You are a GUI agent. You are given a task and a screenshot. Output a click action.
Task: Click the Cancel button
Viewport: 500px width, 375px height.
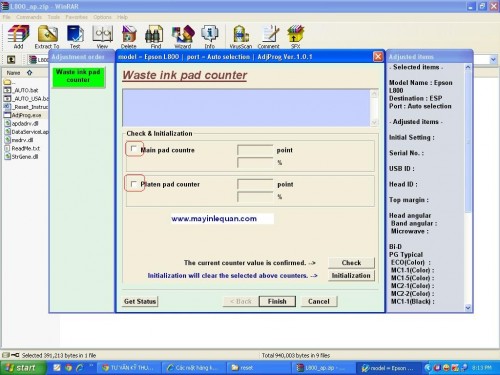(x=319, y=301)
